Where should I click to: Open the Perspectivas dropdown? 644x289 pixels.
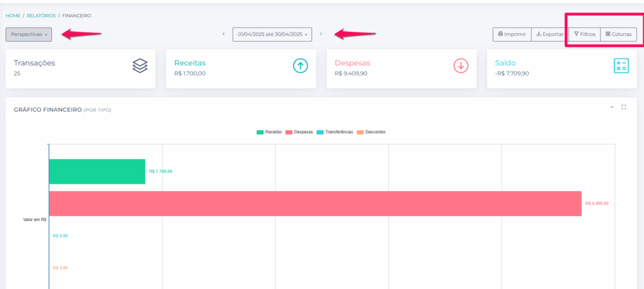coord(29,35)
